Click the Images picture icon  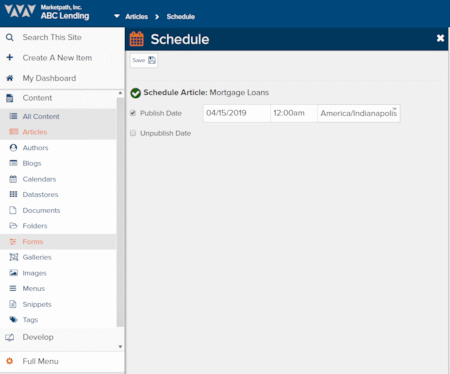point(13,273)
